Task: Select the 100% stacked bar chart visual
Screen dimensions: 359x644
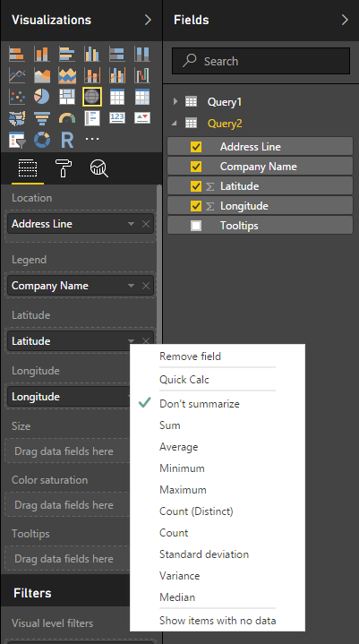Action: 117,54
